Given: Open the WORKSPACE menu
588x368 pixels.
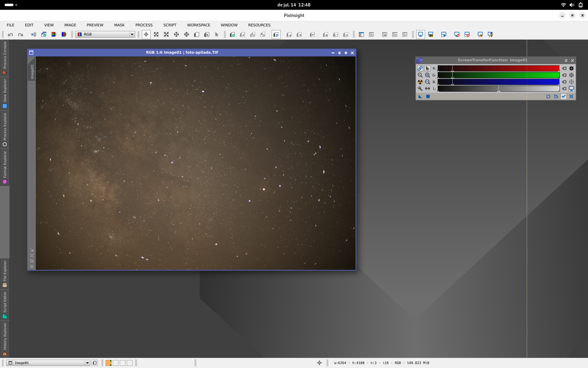Looking at the screenshot, I should pyautogui.click(x=199, y=25).
